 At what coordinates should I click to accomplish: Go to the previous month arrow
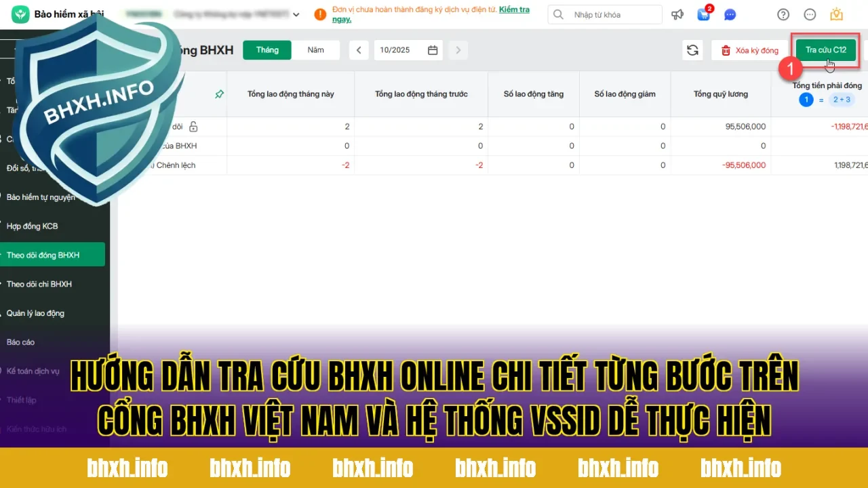(359, 50)
